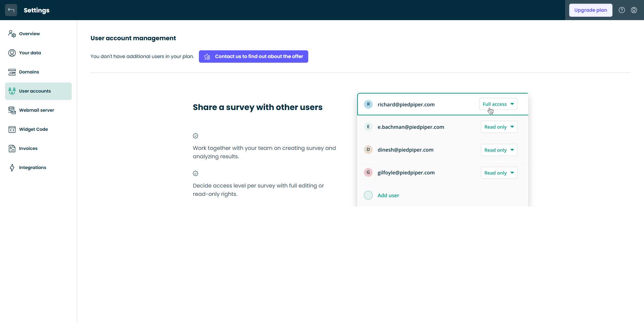Click the Widget Code icon

point(12,129)
